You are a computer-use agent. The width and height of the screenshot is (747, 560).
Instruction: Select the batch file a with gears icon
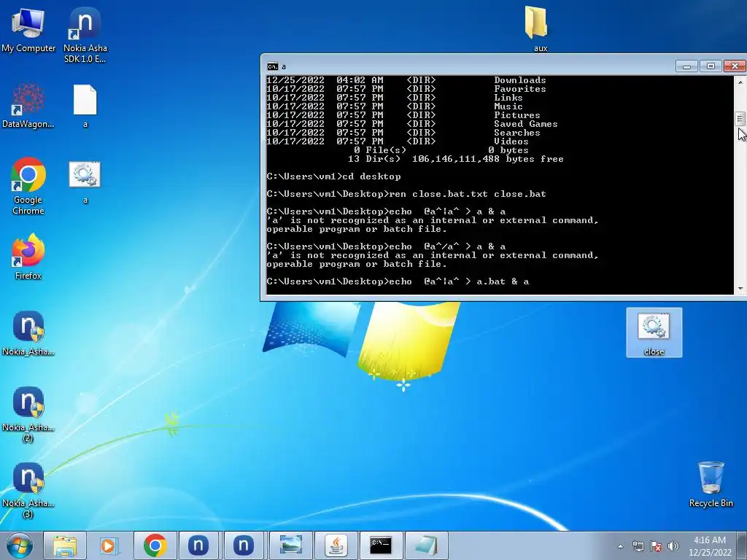85,182
